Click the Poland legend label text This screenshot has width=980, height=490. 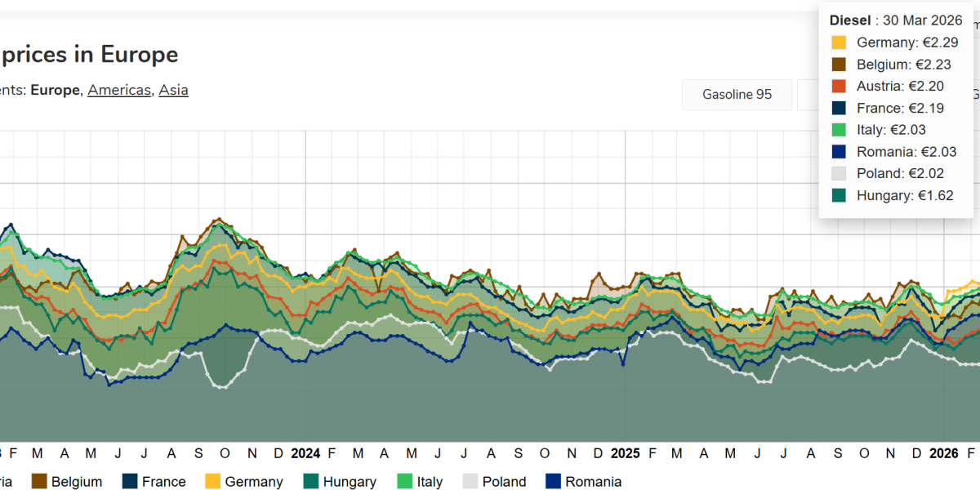pyautogui.click(x=504, y=482)
